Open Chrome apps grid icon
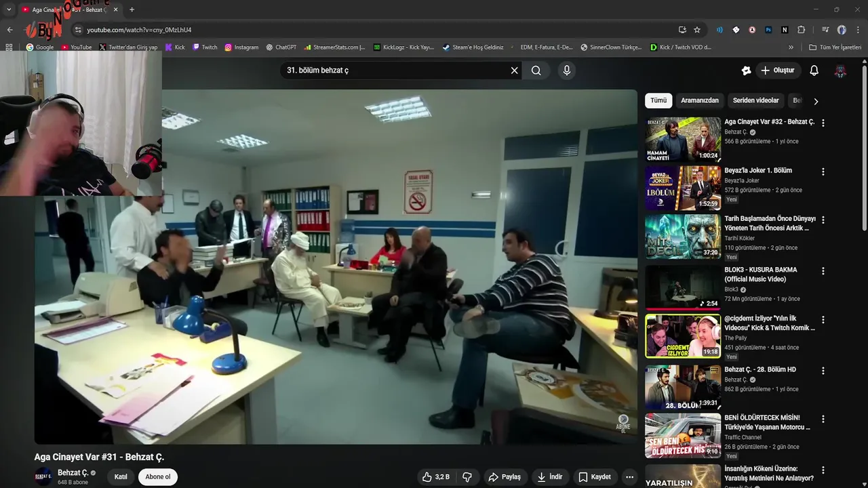 click(9, 47)
